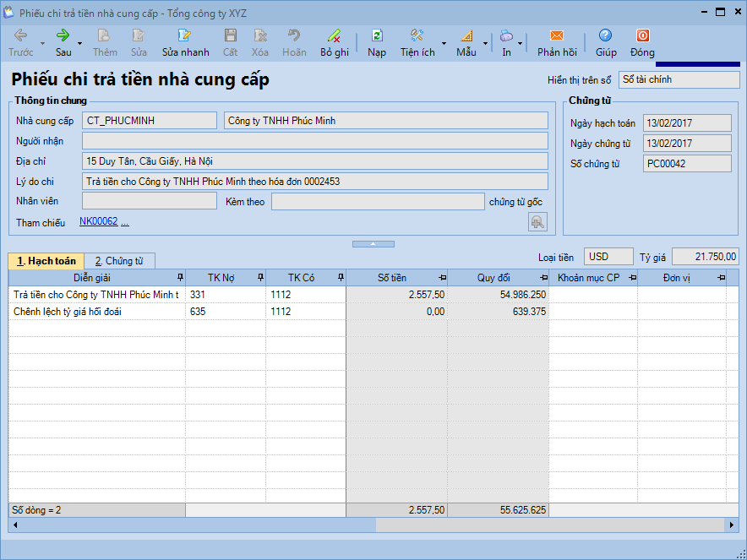Click the Người nhận field
Image resolution: width=747 pixels, height=560 pixels.
pos(315,141)
